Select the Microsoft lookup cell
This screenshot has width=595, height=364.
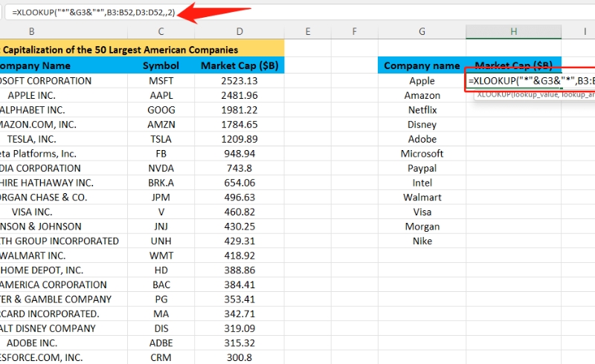coord(422,154)
